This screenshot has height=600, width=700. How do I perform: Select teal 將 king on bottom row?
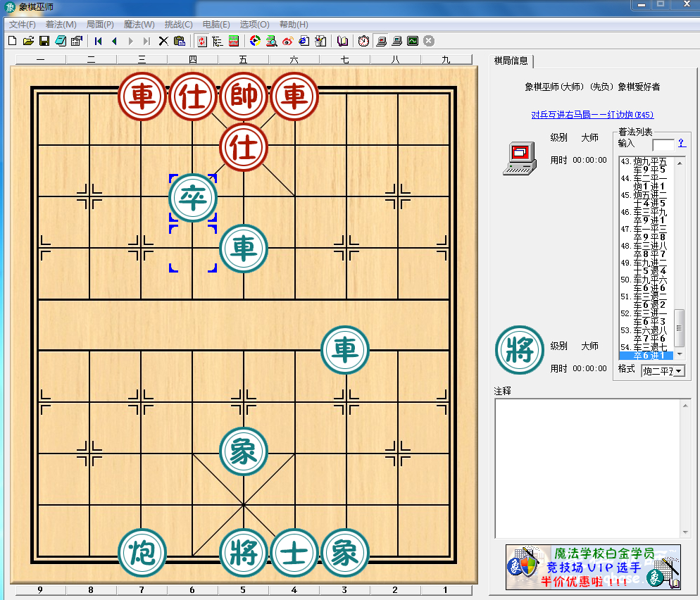[x=244, y=553]
